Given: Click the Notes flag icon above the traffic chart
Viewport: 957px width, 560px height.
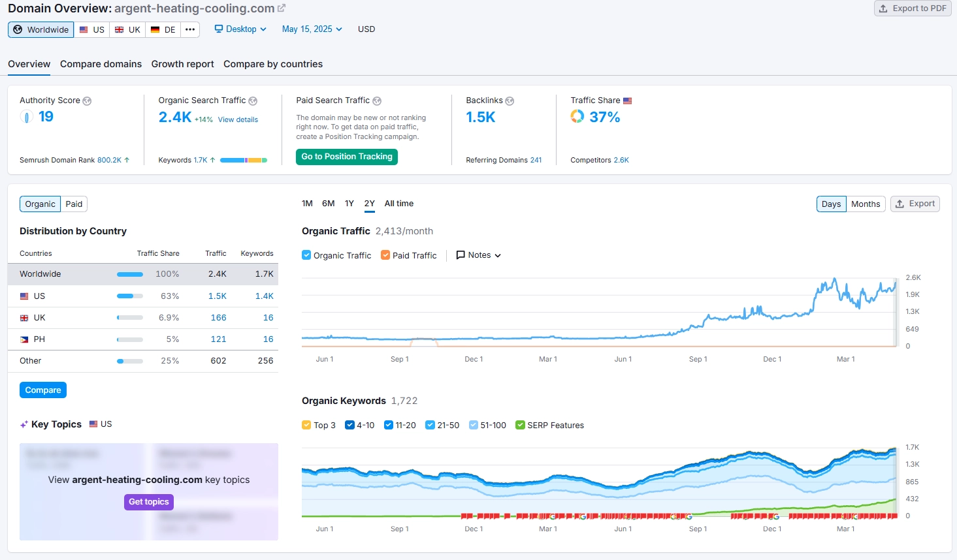Looking at the screenshot, I should 461,255.
